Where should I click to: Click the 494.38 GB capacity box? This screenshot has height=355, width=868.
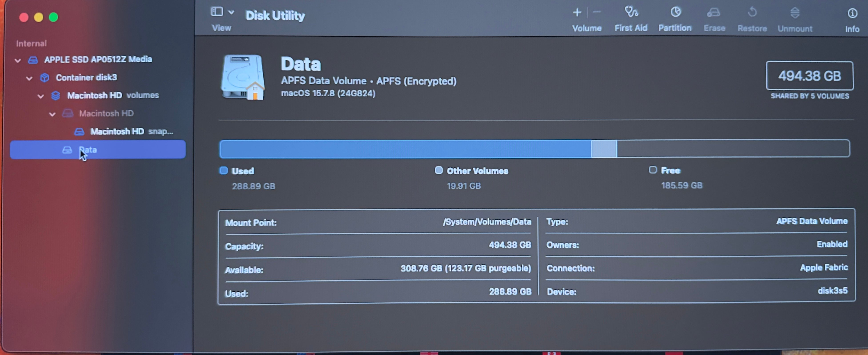(809, 76)
